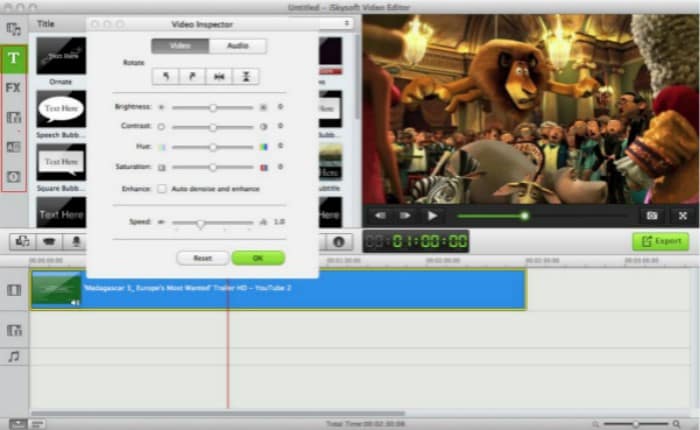The width and height of the screenshot is (700, 430).
Task: Step back one frame in preview
Action: (380, 216)
